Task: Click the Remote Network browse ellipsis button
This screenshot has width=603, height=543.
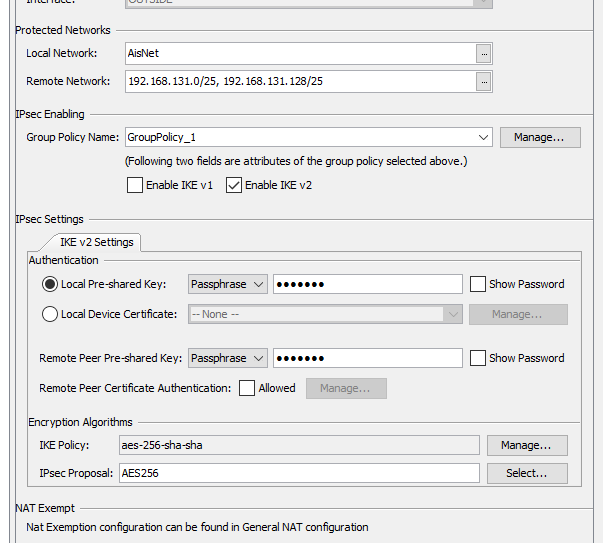Action: tap(484, 81)
